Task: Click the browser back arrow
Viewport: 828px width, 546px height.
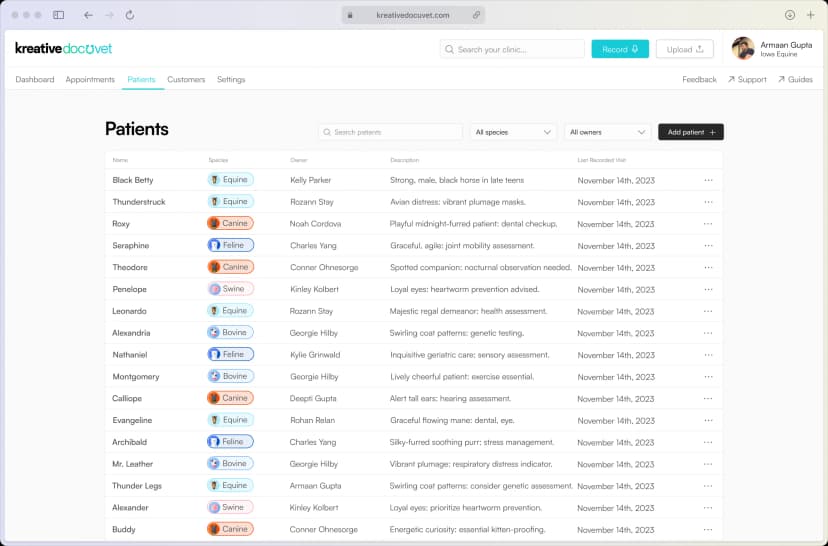Action: (88, 15)
